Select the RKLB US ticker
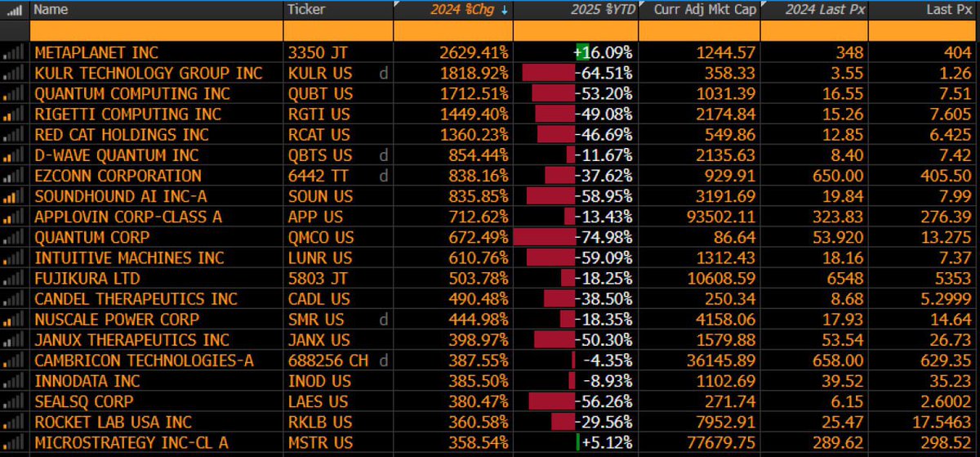 [320, 422]
